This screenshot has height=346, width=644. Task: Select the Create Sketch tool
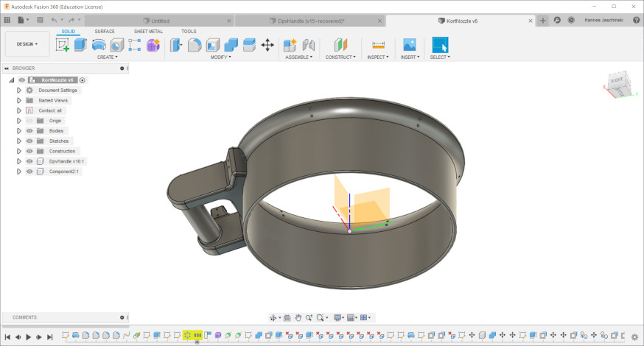coord(63,45)
